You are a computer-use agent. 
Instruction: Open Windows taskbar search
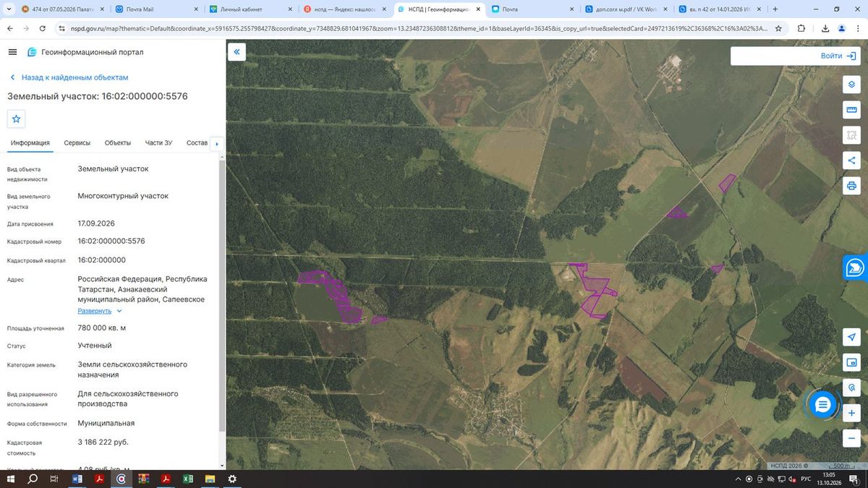click(x=33, y=479)
